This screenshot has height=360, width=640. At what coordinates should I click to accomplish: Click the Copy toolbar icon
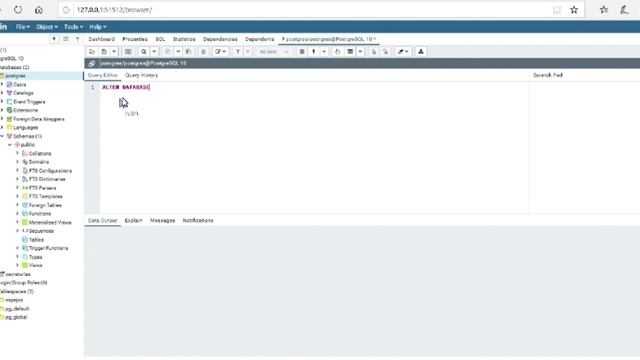click(168, 52)
